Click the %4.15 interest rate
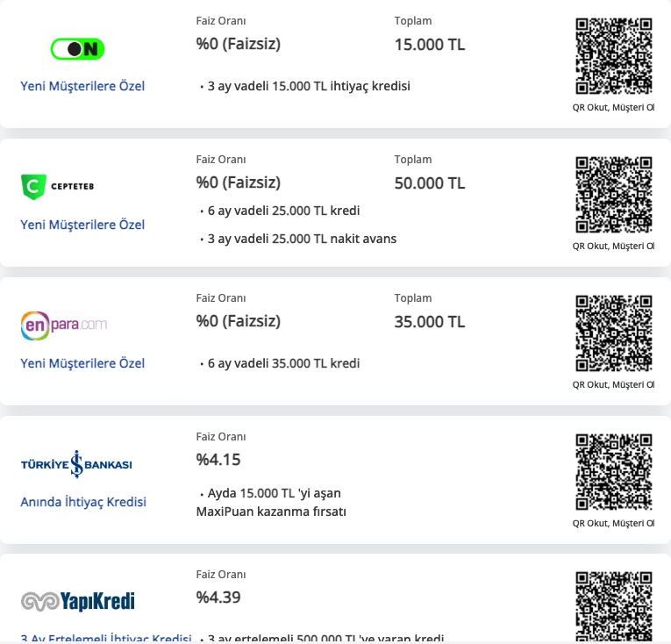Viewport: 671px width, 644px height. tap(218, 460)
